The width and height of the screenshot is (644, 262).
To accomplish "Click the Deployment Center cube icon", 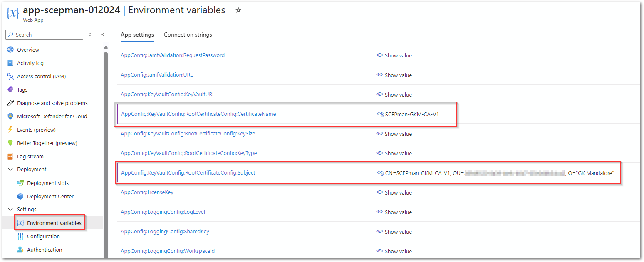I will click(20, 196).
